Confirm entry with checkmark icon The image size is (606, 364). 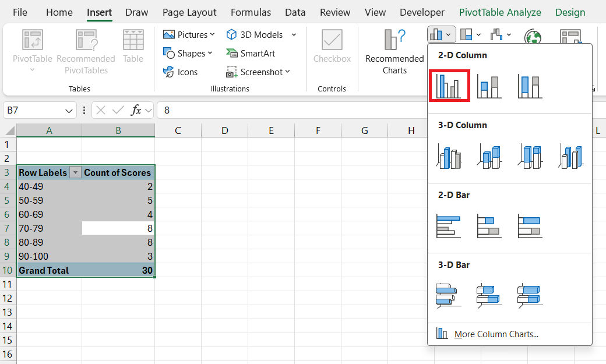pos(118,111)
